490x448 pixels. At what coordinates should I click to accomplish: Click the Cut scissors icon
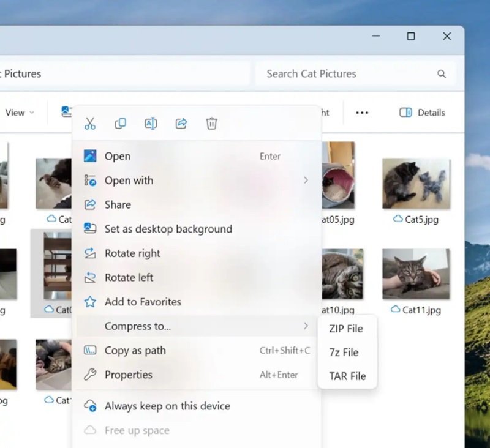(x=90, y=124)
